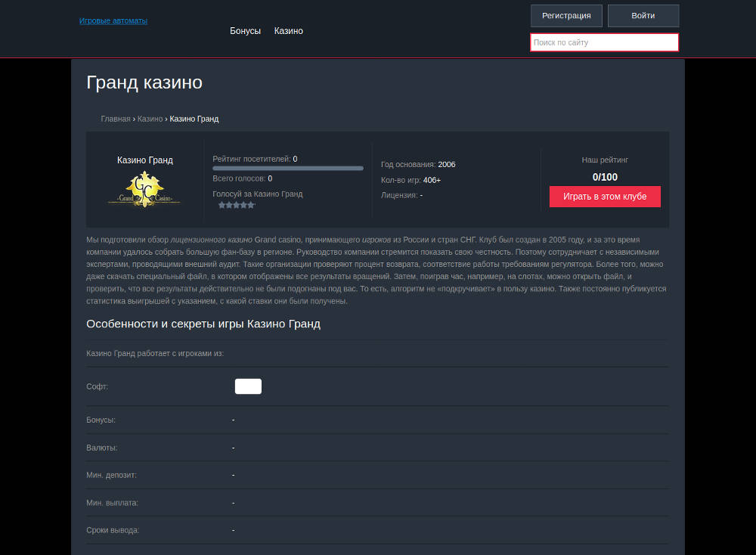Select the Год основания: 2006 text
Image resolution: width=756 pixels, height=555 pixels.
418,164
